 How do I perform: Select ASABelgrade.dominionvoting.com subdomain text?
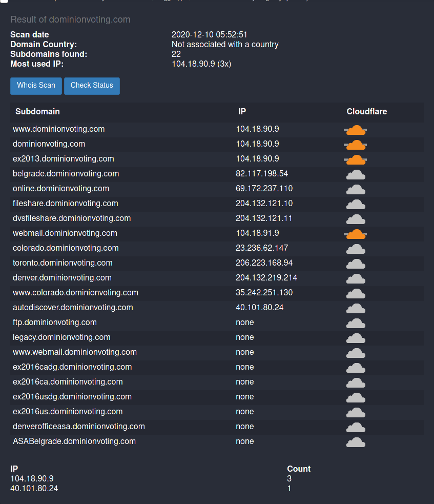pos(74,441)
